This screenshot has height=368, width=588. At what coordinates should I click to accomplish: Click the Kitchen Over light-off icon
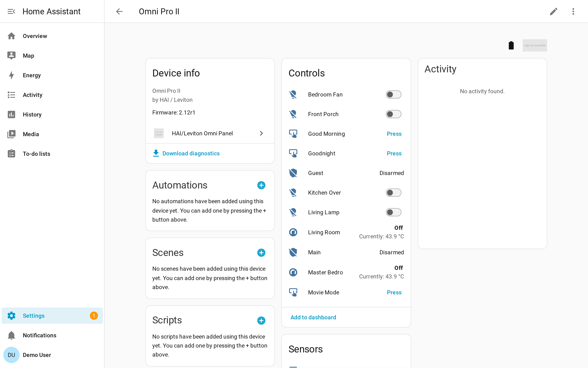point(293,193)
